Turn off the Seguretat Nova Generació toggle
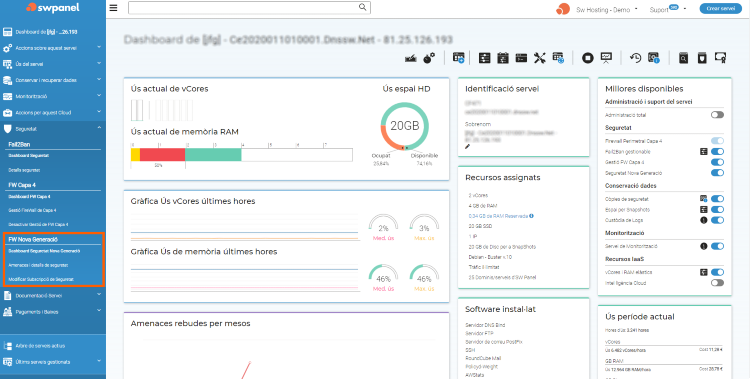This screenshot has width=750, height=379. coord(717,173)
